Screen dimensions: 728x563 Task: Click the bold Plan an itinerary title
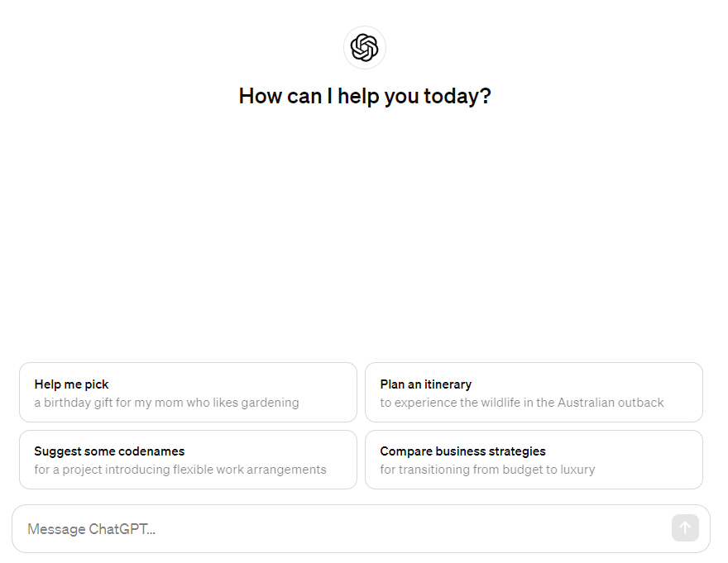(x=426, y=384)
